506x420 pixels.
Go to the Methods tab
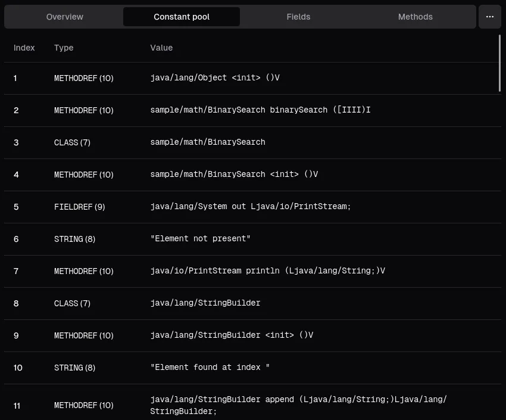pos(415,17)
